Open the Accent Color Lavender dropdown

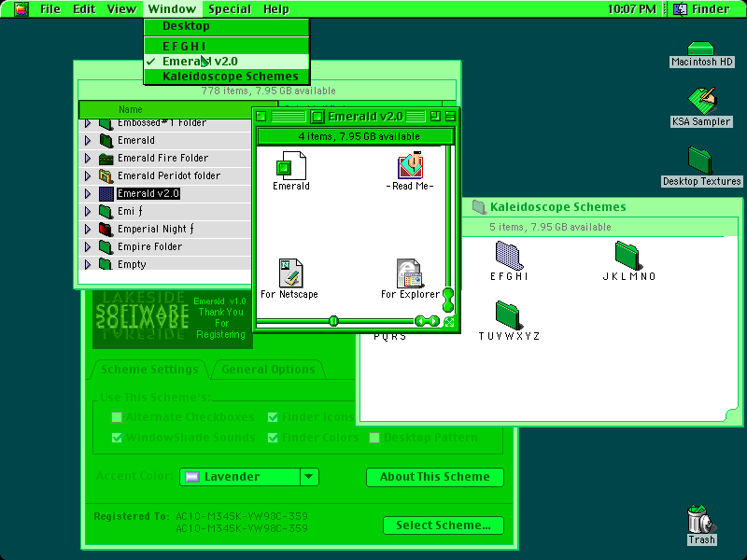[249, 477]
